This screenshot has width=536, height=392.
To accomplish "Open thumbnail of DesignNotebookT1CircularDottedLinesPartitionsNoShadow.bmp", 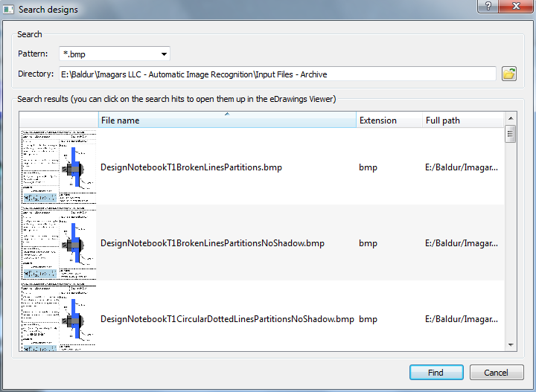I will (x=59, y=318).
